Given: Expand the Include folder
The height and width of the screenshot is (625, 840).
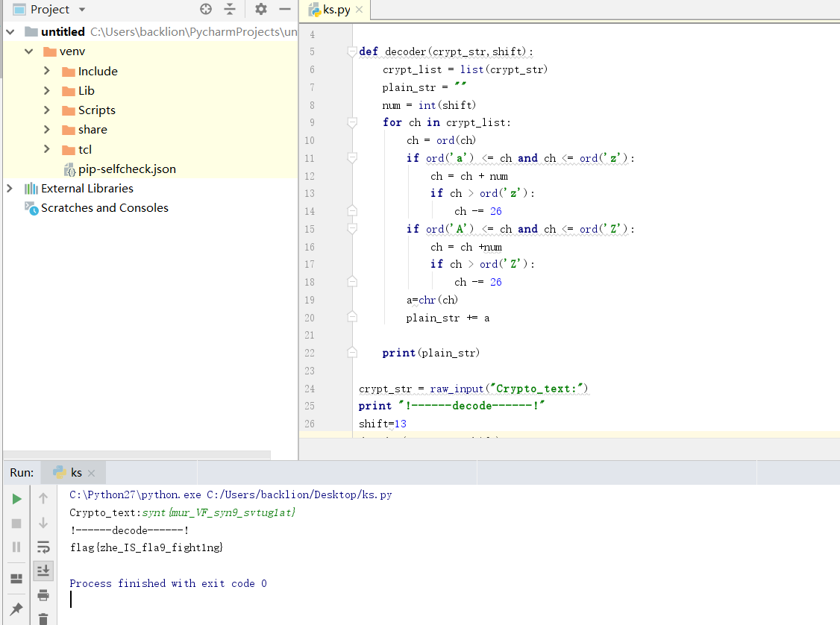Looking at the screenshot, I should (x=46, y=71).
